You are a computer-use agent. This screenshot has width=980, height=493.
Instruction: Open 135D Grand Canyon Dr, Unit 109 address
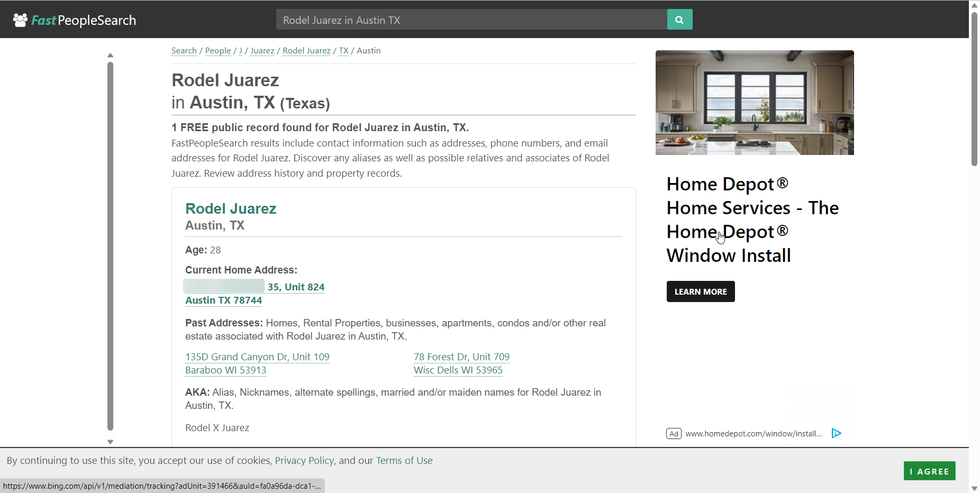(x=257, y=357)
